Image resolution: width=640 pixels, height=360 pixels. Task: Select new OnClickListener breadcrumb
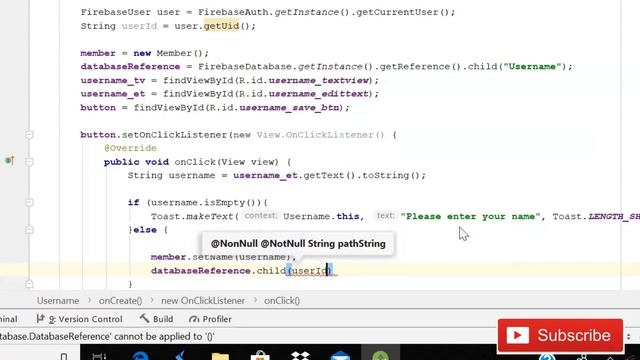[203, 301]
